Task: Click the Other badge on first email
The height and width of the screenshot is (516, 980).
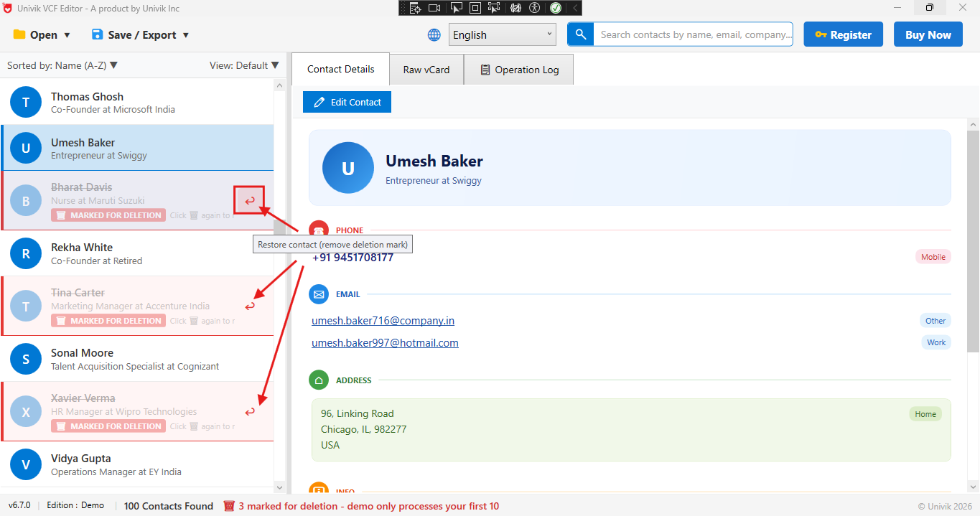Action: [935, 321]
